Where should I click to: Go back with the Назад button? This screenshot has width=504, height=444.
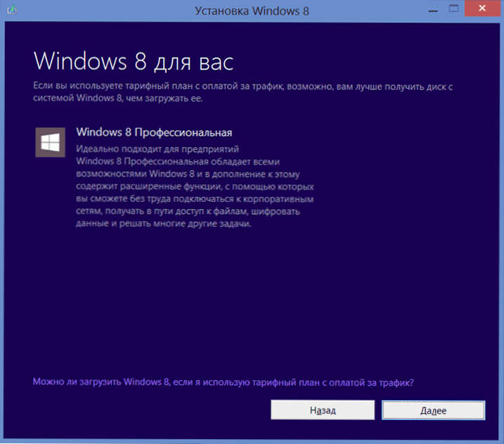pyautogui.click(x=323, y=410)
